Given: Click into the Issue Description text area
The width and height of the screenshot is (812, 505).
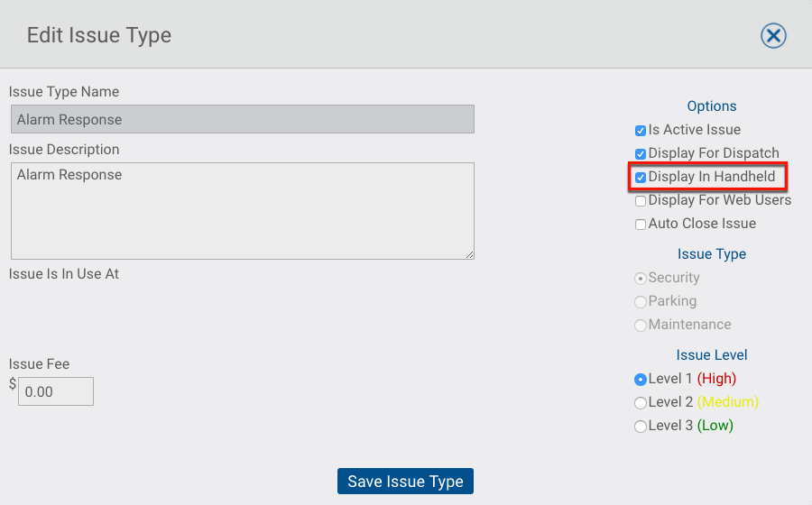Looking at the screenshot, I should click(243, 211).
